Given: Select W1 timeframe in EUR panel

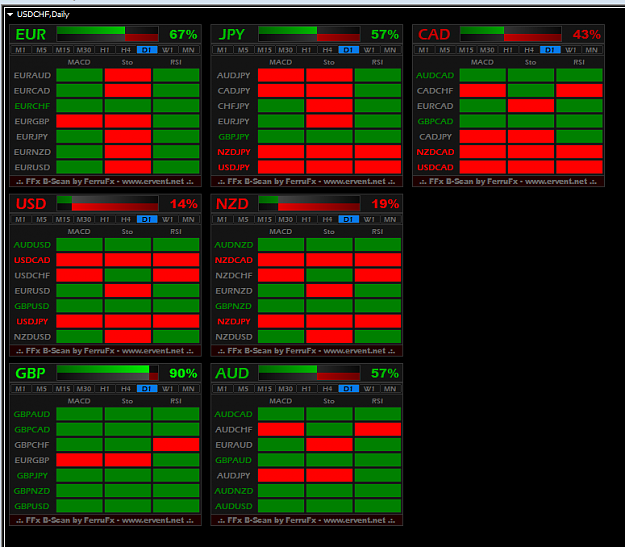Looking at the screenshot, I should tap(168, 50).
